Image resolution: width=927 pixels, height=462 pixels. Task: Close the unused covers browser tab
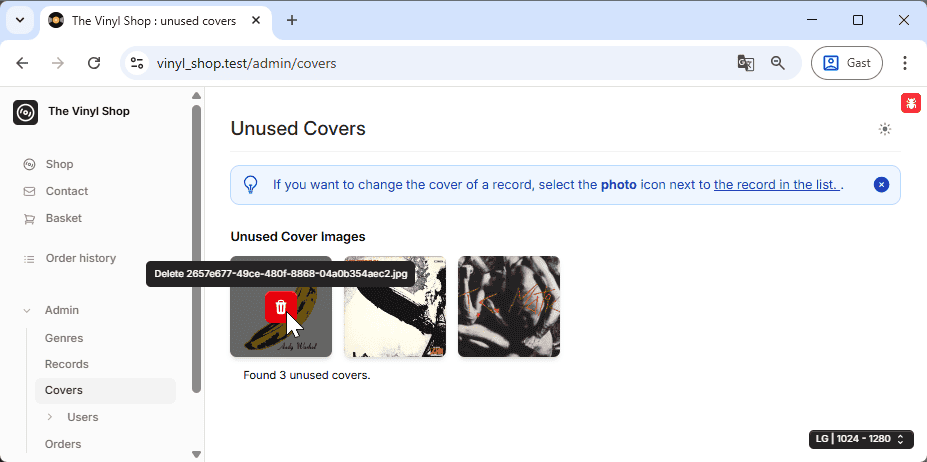256,21
